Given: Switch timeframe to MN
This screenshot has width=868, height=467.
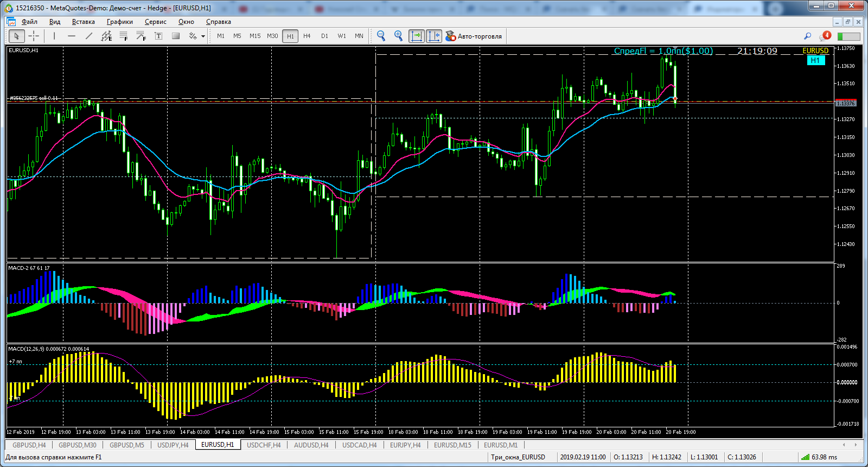Looking at the screenshot, I should (x=359, y=36).
